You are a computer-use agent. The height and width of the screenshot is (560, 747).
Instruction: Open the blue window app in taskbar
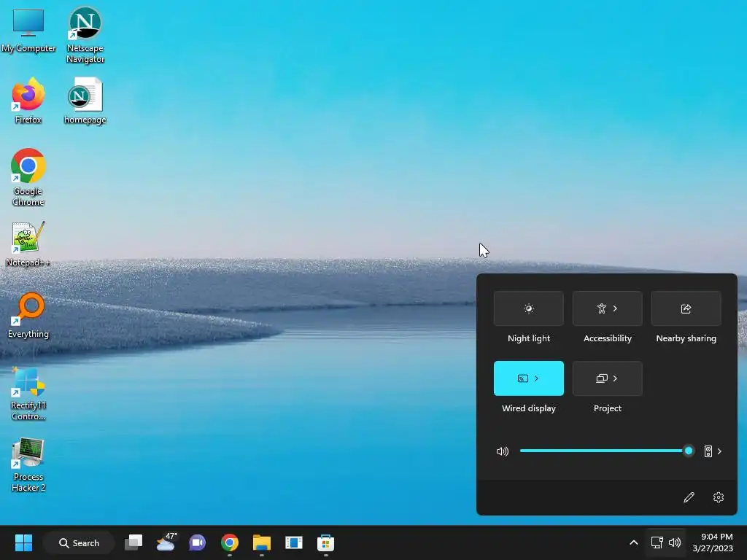293,542
